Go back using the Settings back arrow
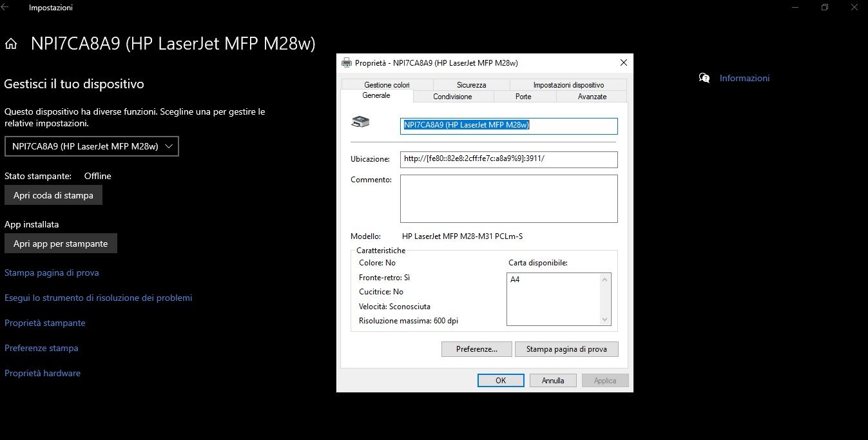 [5, 8]
